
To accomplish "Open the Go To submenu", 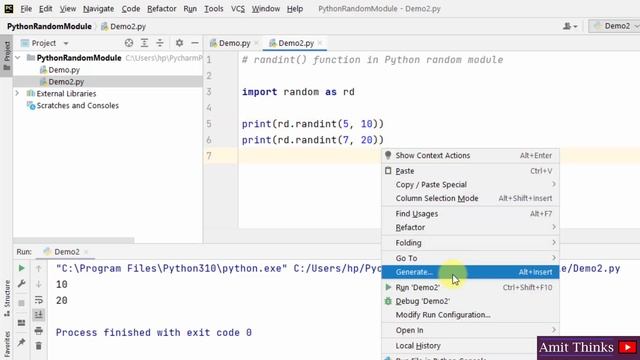I will pos(470,258).
